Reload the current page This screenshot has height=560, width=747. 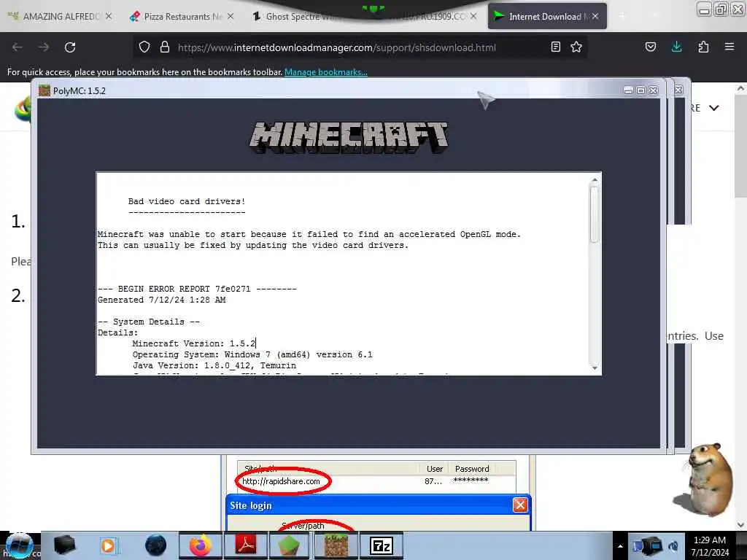pyautogui.click(x=70, y=47)
